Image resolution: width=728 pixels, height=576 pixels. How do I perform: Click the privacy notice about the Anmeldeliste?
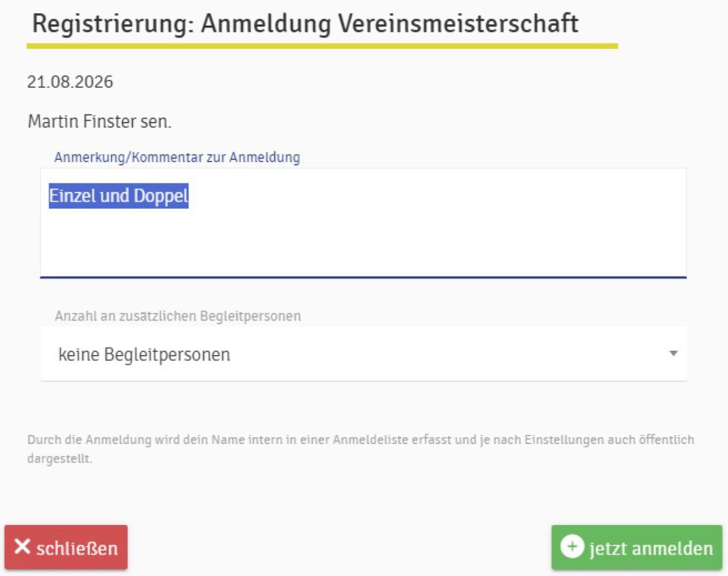pos(361,449)
